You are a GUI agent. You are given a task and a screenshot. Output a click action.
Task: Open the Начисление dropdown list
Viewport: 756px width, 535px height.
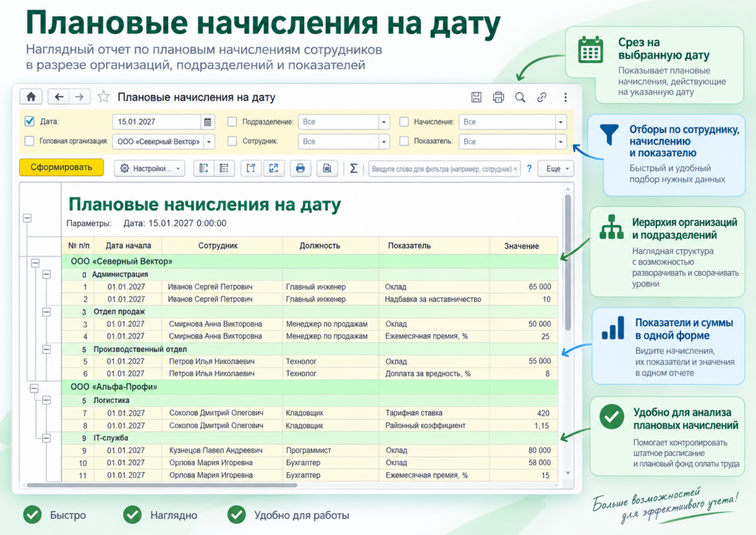(561, 122)
